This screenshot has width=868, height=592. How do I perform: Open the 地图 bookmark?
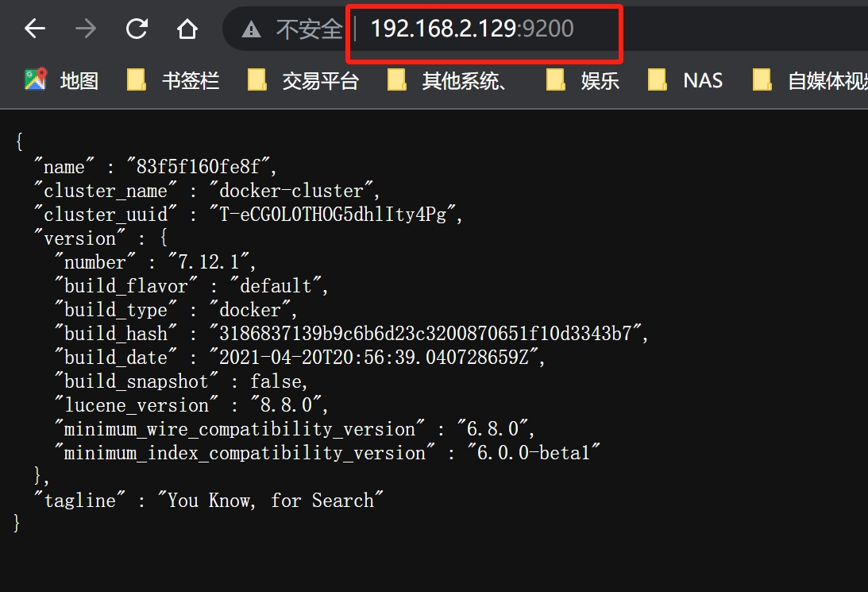tap(61, 81)
